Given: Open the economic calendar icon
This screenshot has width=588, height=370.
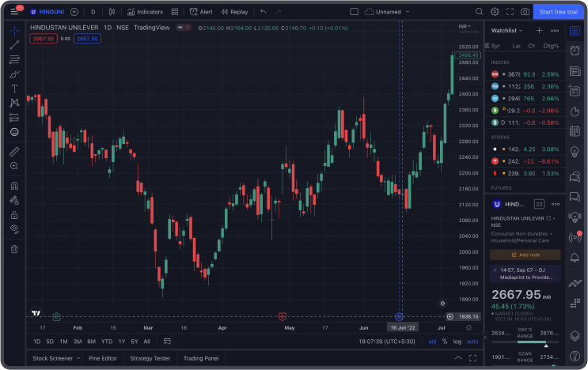Looking at the screenshot, I should [575, 131].
